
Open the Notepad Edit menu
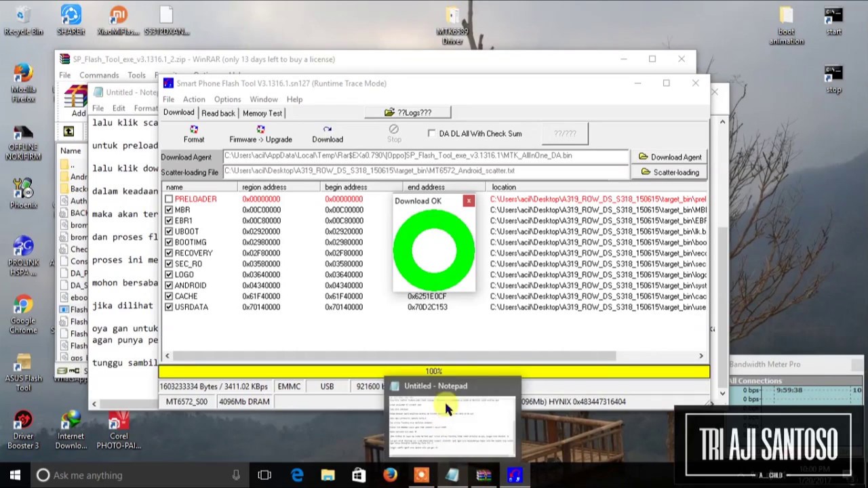coord(119,108)
